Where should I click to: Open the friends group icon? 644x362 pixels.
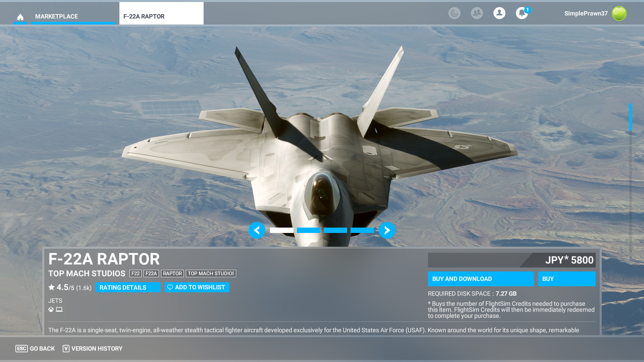(477, 13)
